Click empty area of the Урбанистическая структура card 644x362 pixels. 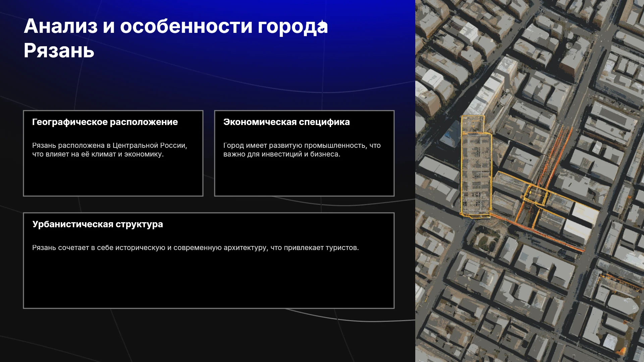(209, 280)
